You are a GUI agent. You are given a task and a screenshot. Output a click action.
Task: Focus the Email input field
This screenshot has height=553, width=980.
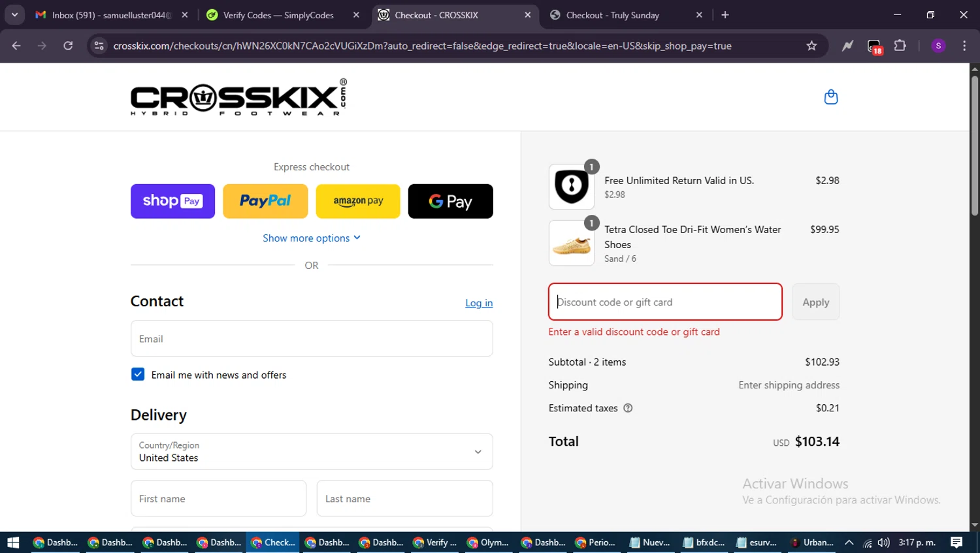[x=312, y=338]
